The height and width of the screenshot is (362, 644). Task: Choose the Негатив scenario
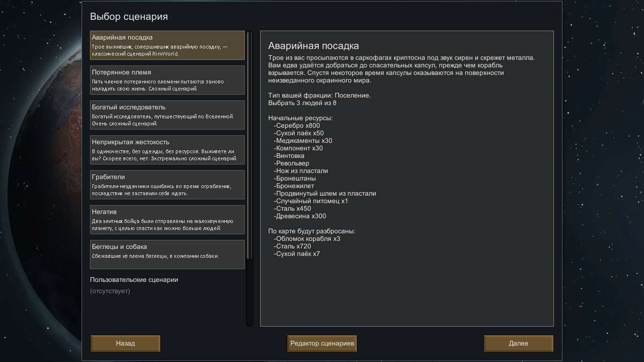pos(167,219)
